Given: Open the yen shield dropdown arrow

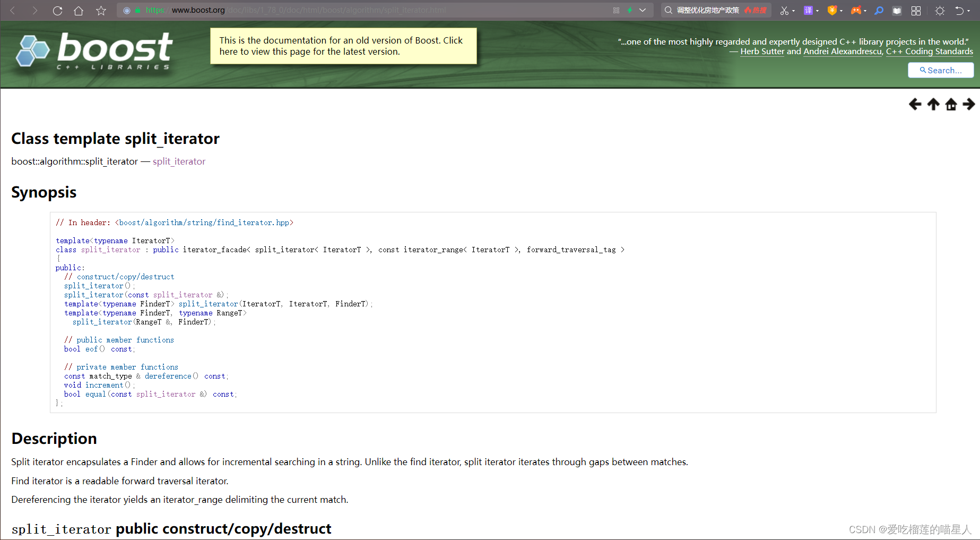Looking at the screenshot, I should (x=841, y=11).
